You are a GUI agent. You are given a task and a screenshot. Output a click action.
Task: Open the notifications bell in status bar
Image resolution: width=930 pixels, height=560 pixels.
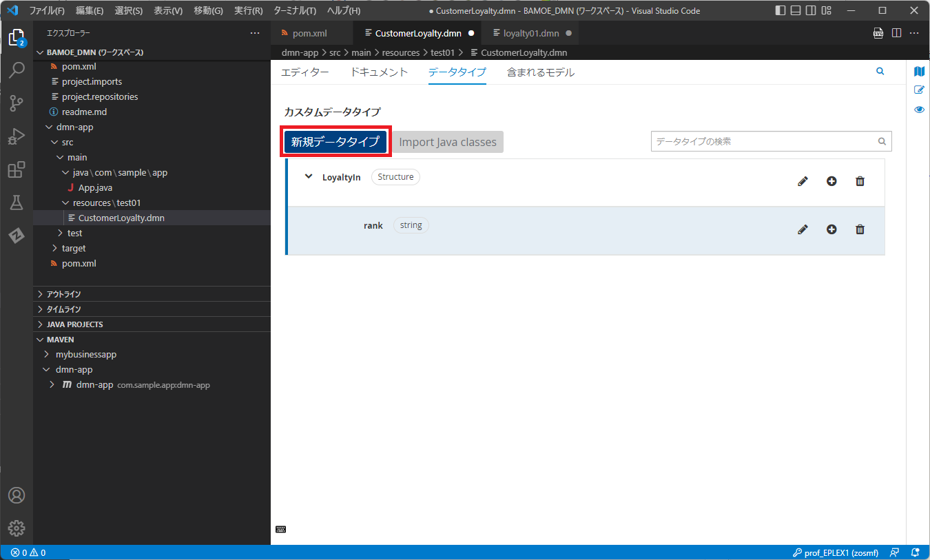click(916, 552)
